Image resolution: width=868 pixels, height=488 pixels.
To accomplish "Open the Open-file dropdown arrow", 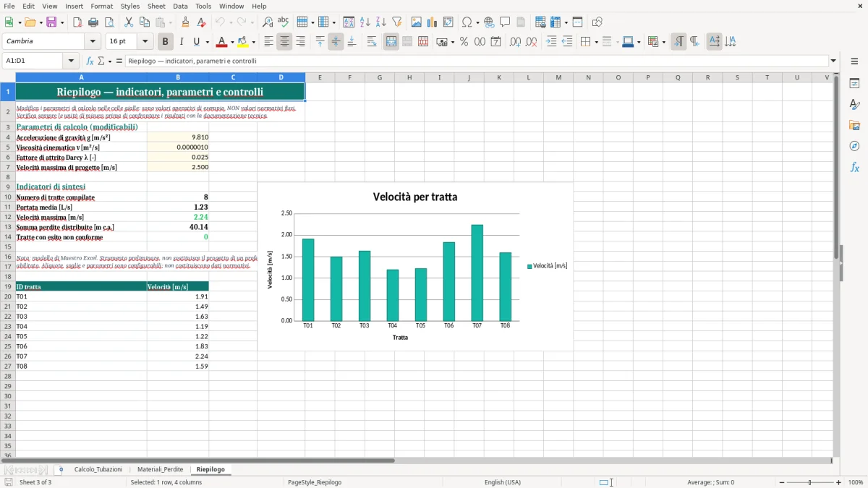I will (x=41, y=22).
